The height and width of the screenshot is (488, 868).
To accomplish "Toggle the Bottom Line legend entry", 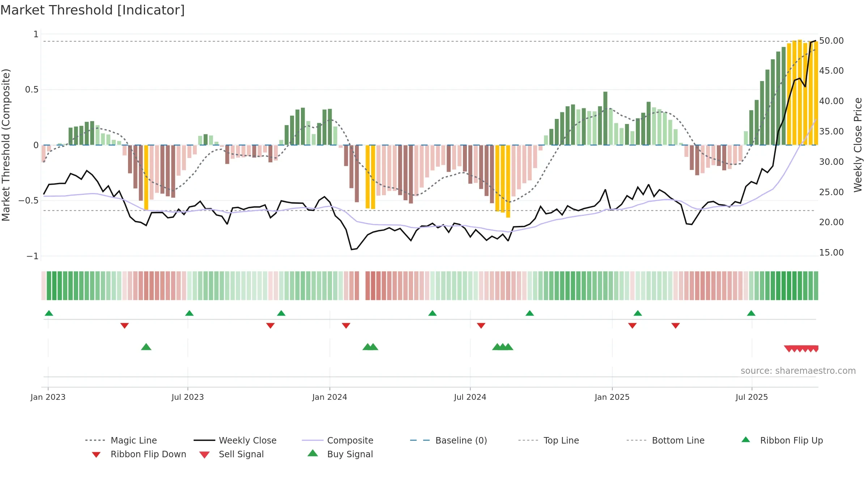I will (665, 440).
